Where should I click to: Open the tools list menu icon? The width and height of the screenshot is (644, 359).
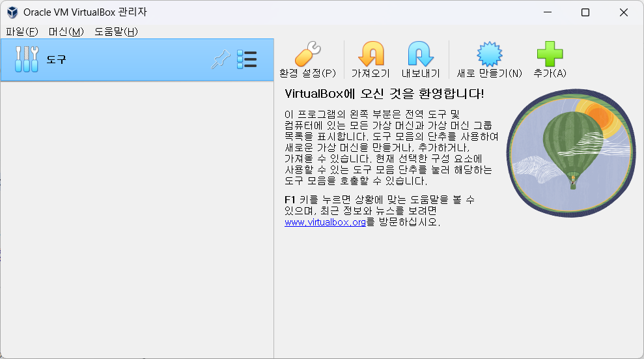tap(247, 59)
